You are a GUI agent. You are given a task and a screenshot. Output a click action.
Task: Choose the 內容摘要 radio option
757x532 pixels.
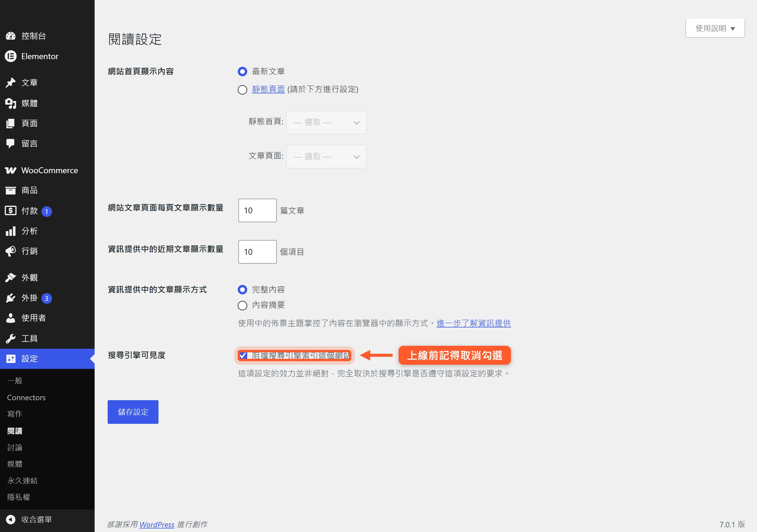[242, 306]
